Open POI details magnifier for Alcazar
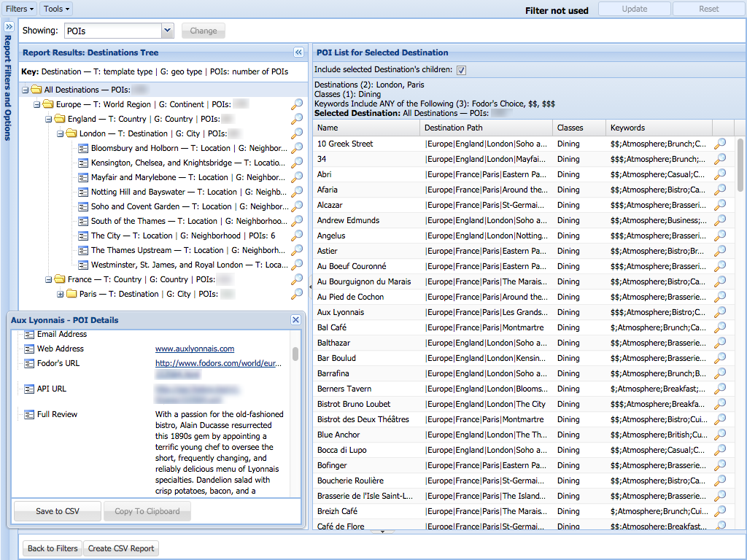The height and width of the screenshot is (560, 747). [720, 205]
